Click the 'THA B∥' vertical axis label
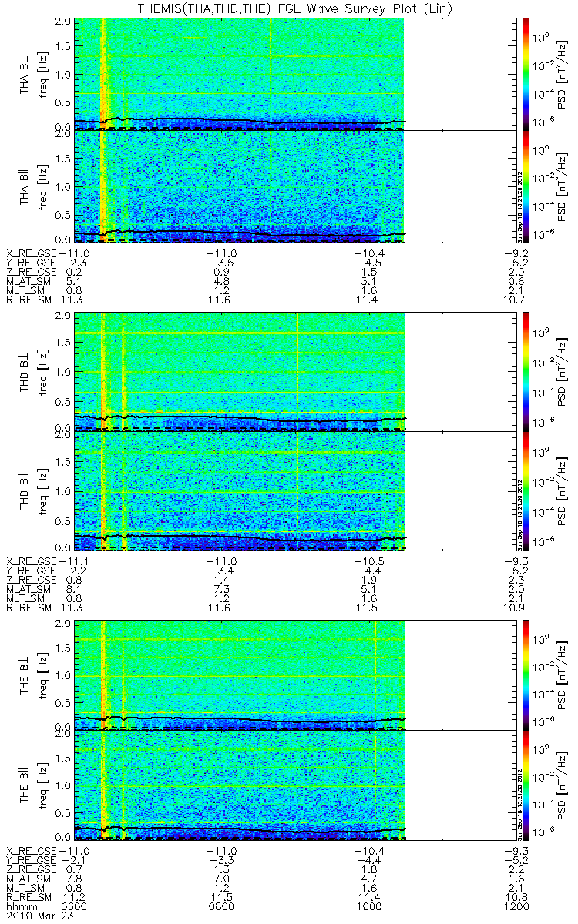578x924 pixels. coord(25,186)
